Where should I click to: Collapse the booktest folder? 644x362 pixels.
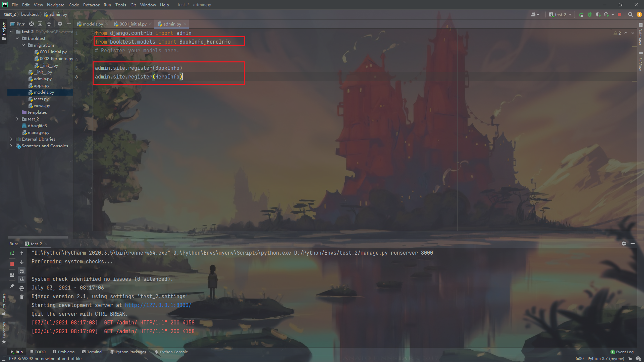click(x=17, y=39)
